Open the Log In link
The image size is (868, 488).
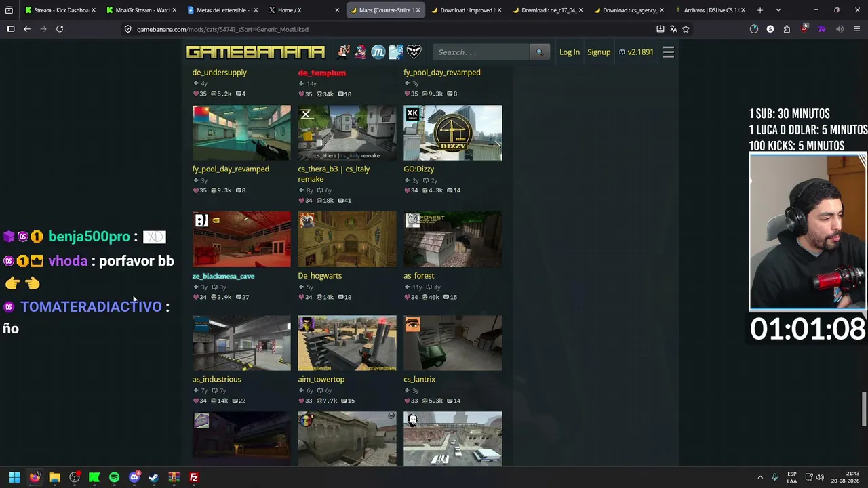point(570,52)
